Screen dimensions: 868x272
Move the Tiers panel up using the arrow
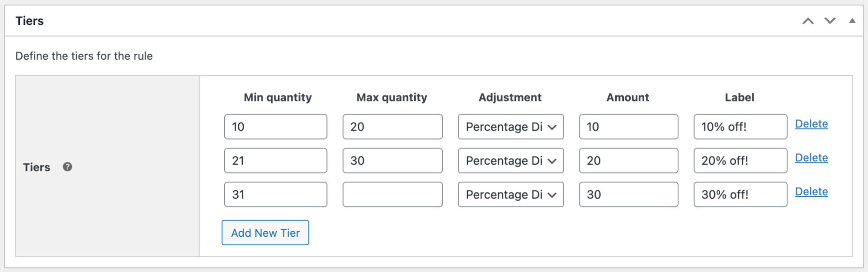coord(808,20)
